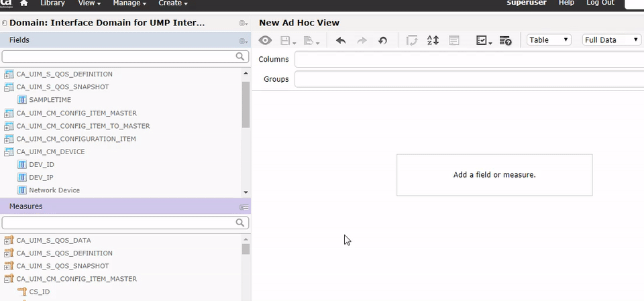Click the Help link

pyautogui.click(x=566, y=3)
